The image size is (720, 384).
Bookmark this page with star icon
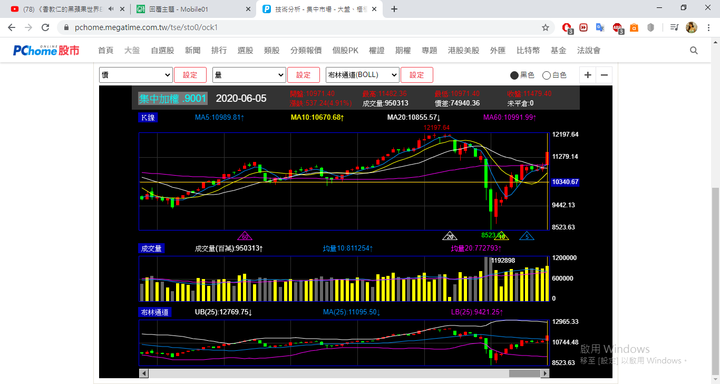pyautogui.click(x=545, y=28)
